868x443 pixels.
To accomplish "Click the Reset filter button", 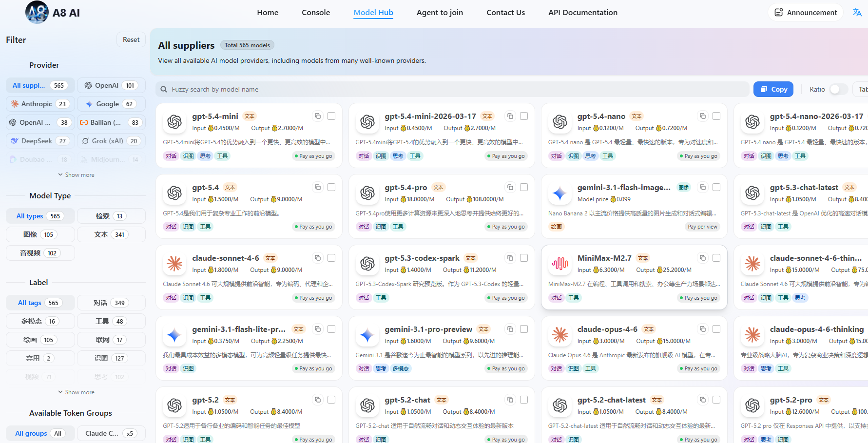I will tap(131, 39).
